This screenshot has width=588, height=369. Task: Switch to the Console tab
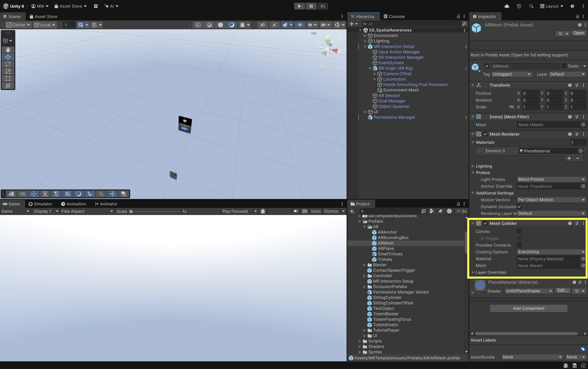click(x=394, y=16)
